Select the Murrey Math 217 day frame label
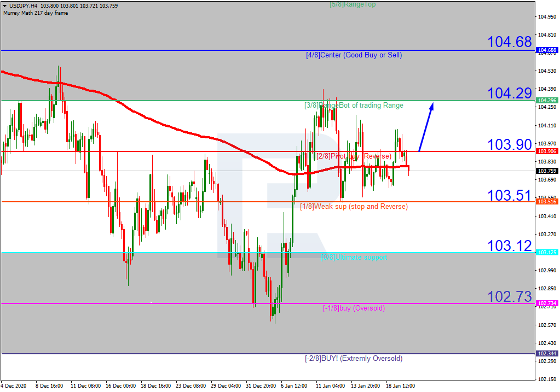Viewport: 560px width, 392px height. (x=36, y=13)
